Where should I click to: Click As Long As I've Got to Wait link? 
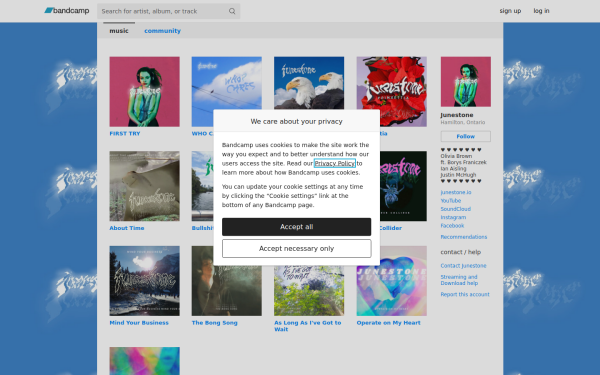pyautogui.click(x=307, y=326)
